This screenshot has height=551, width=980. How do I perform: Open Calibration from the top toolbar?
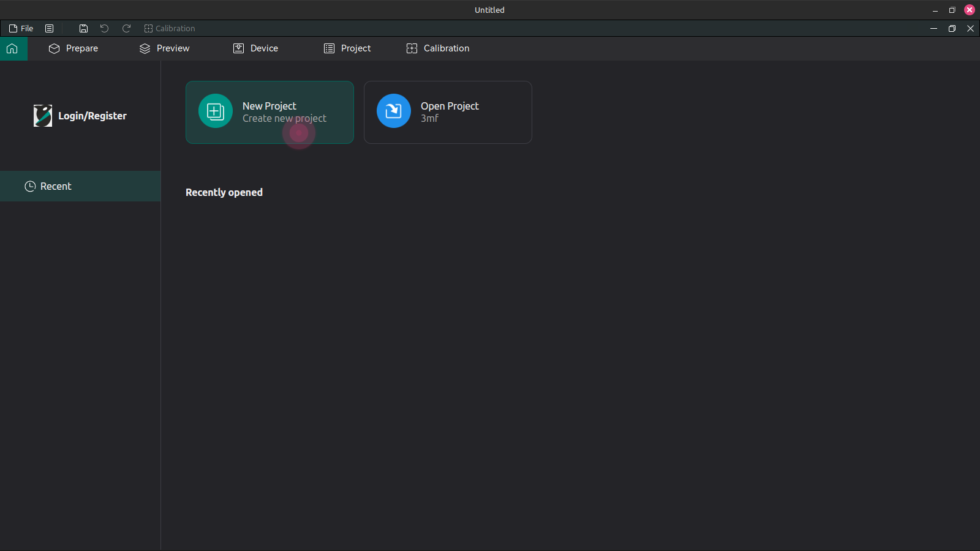pos(170,28)
